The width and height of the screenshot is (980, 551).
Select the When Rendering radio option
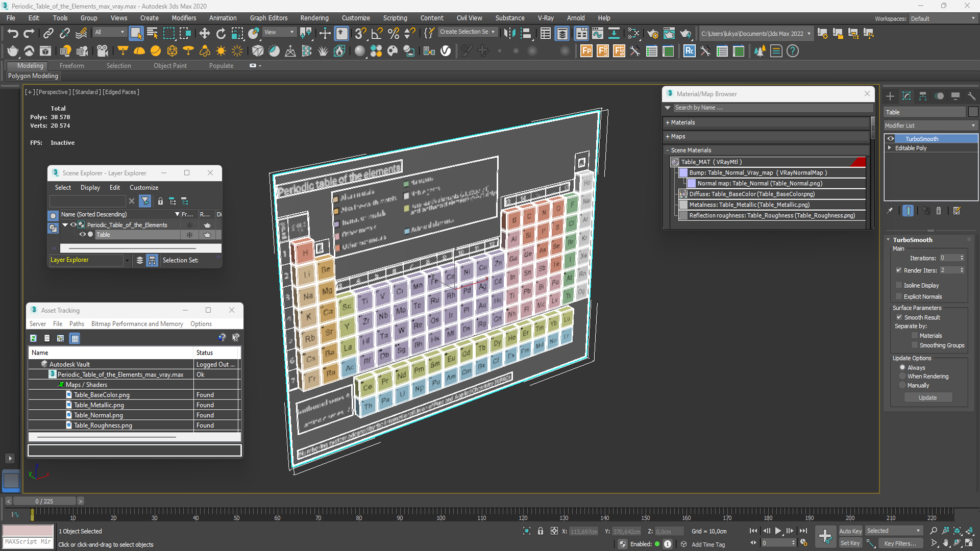click(x=902, y=377)
